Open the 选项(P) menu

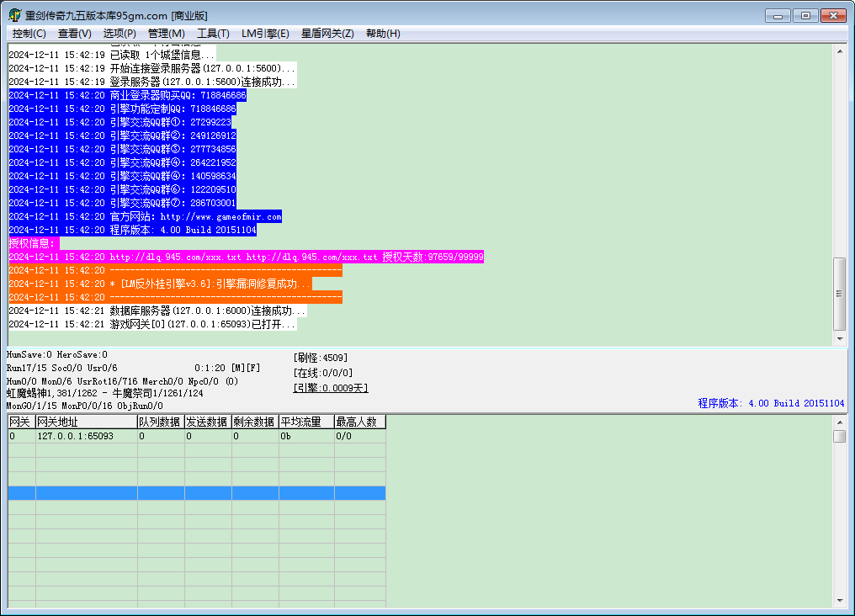pos(119,34)
